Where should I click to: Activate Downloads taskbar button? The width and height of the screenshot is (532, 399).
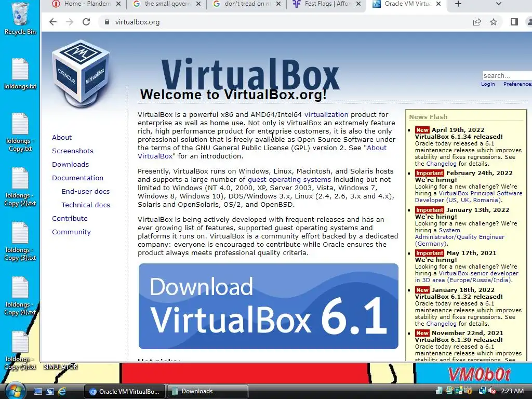(x=208, y=392)
